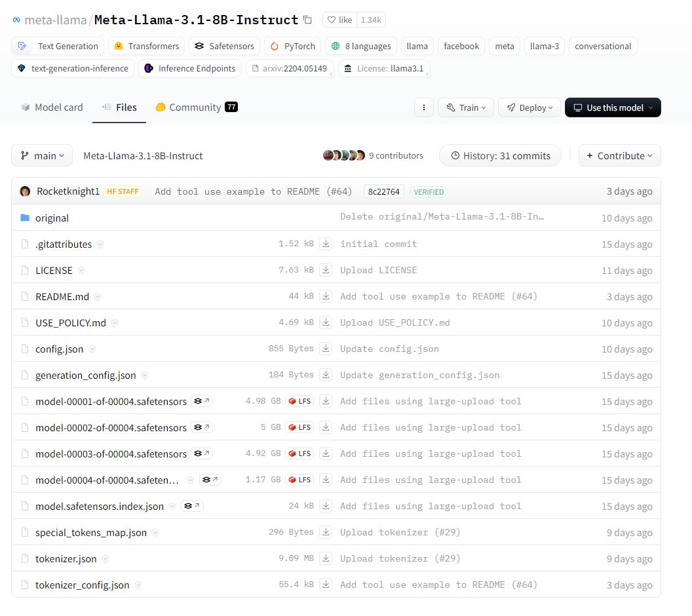
Task: Expand the Train dropdown
Action: point(466,107)
